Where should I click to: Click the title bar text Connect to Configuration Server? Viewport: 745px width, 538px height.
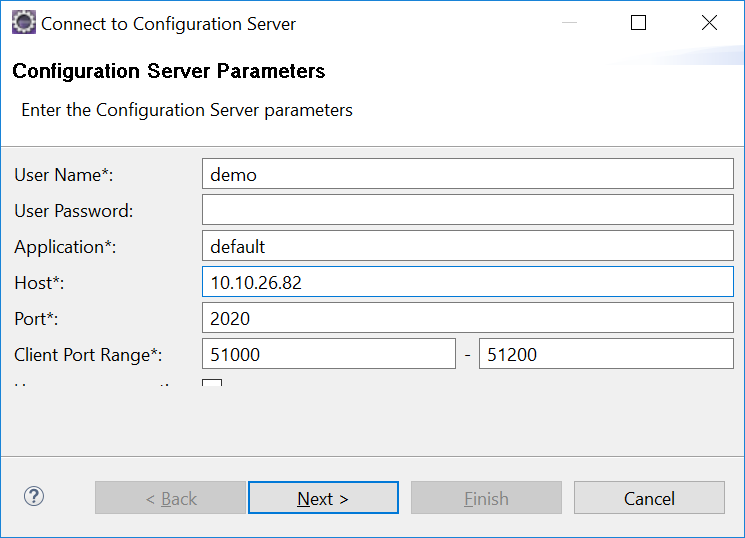pos(168,23)
